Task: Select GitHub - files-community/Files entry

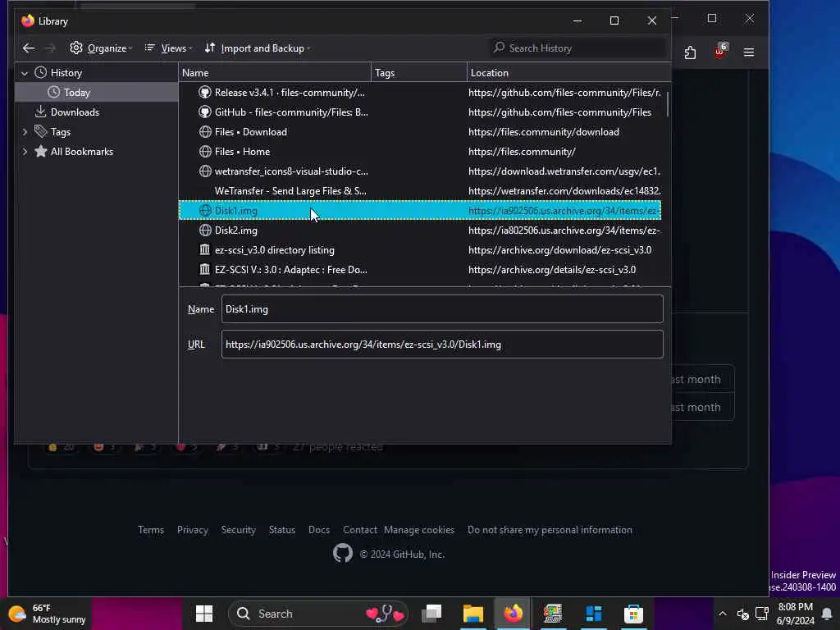Action: [x=419, y=112]
